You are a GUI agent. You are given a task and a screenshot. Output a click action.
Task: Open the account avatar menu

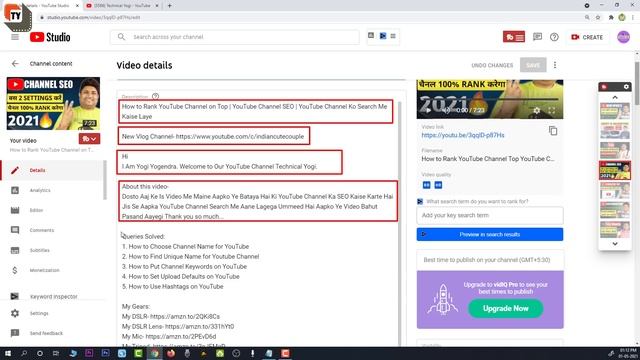click(623, 37)
